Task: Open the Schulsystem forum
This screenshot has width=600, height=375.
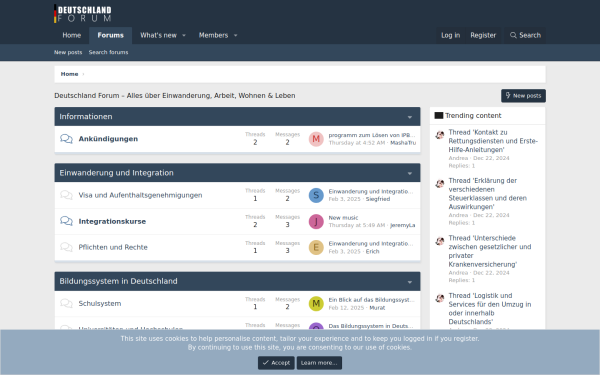Action: coord(100,303)
